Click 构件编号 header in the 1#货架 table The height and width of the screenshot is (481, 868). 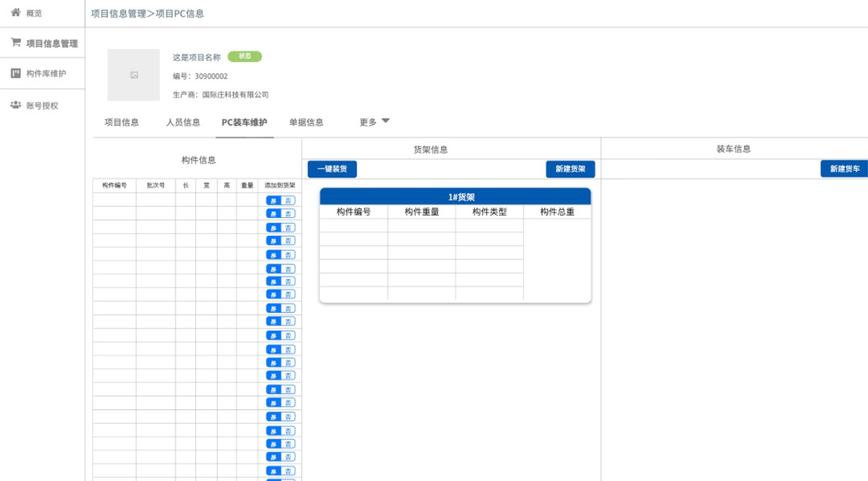(353, 212)
